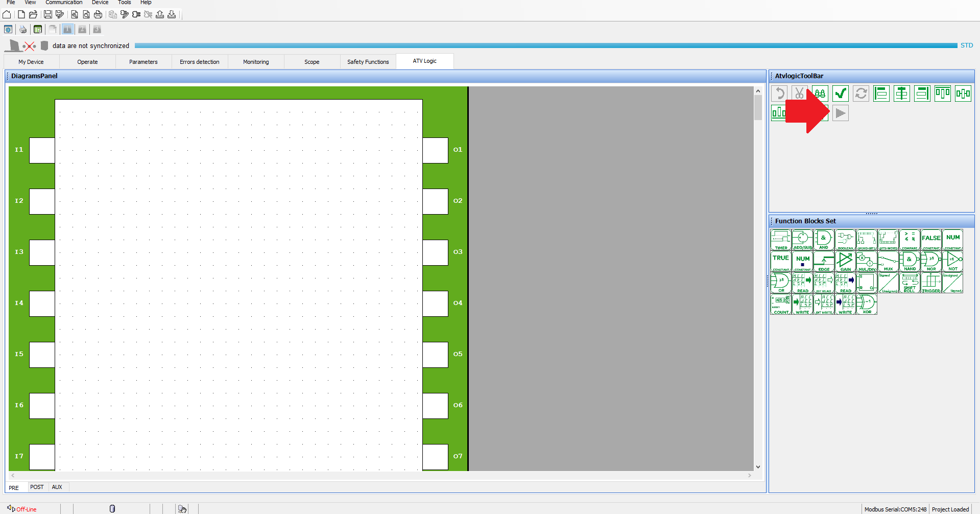Click the align horizontal center icon
This screenshot has width=980, height=514.
pyautogui.click(x=902, y=94)
